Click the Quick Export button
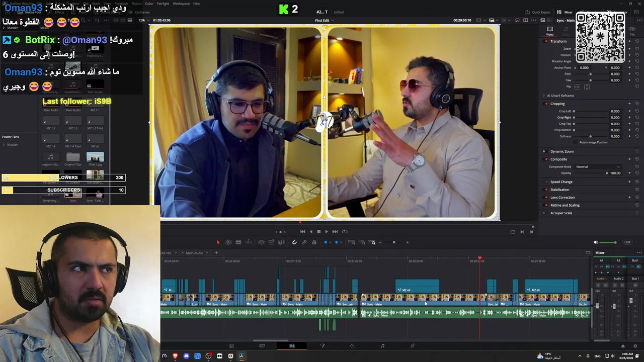The width and height of the screenshot is (644, 362). 537,12
